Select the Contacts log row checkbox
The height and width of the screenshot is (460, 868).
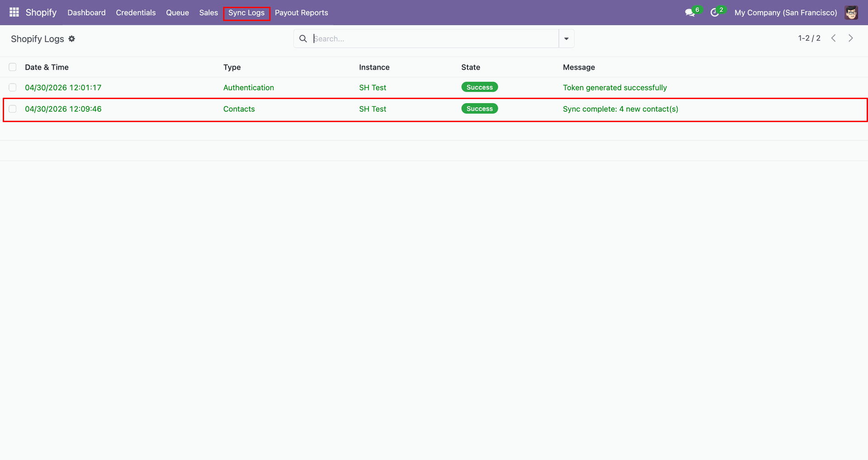(x=13, y=109)
